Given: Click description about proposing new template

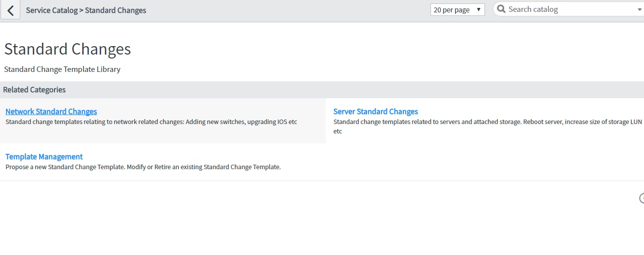Looking at the screenshot, I should 143,167.
